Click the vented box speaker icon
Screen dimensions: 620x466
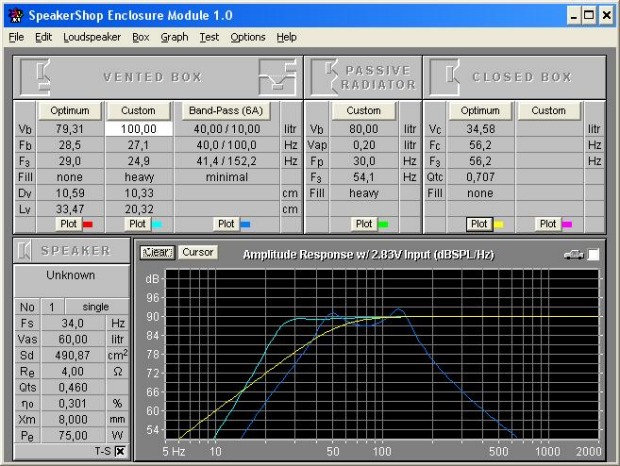point(35,77)
